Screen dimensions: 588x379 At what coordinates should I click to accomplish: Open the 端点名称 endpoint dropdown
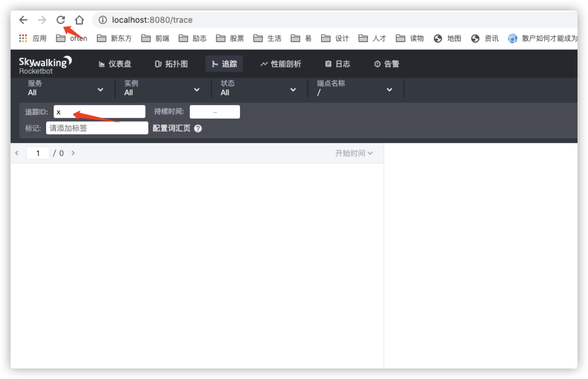point(389,90)
